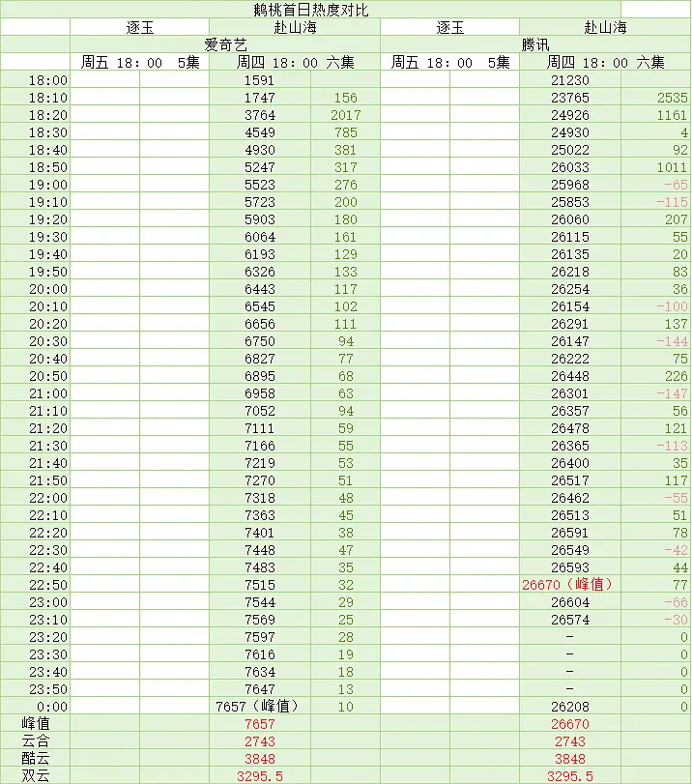Viewport: 692px width, 784px height.
Task: Select the 腾讯 platform header cell
Action: pos(535,44)
